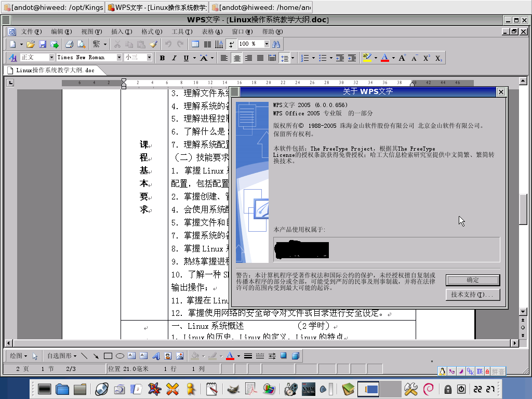Expand the line spacing dropdown arrow

coord(293,58)
